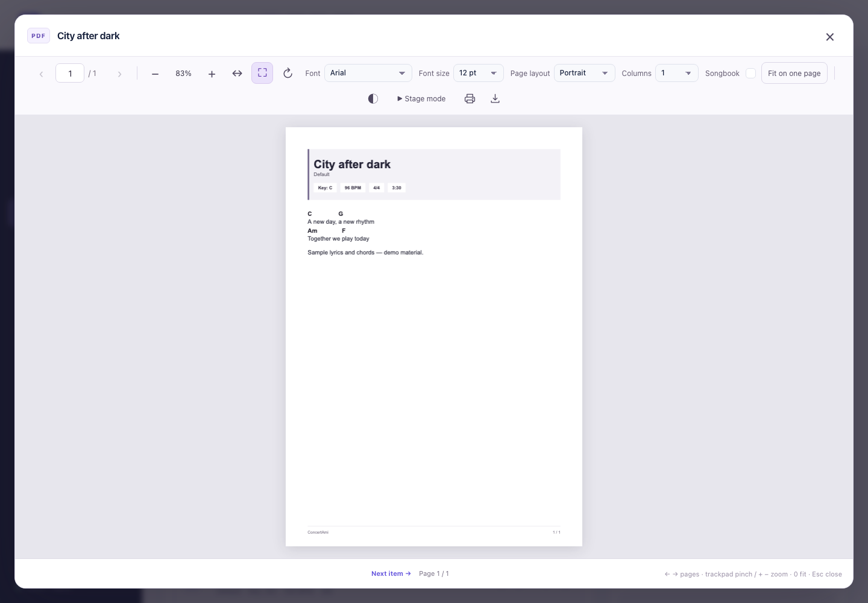
Task: Zoom in with the plus icon
Action: tap(212, 74)
